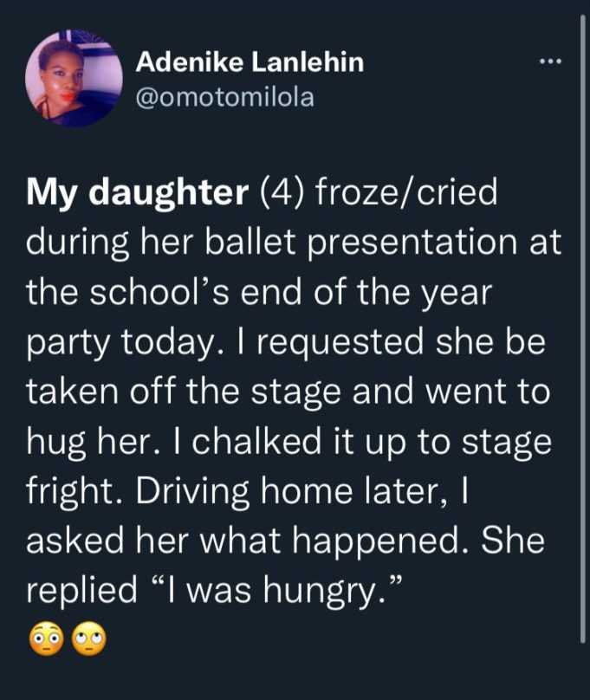The image size is (590, 700).
Task: Click the eye-rolling face emoji
Action: pos(89,639)
